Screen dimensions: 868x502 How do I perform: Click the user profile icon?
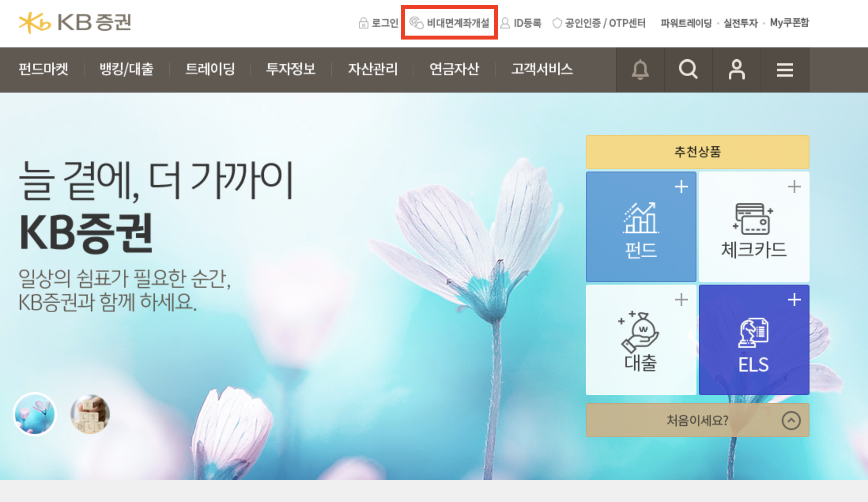736,70
